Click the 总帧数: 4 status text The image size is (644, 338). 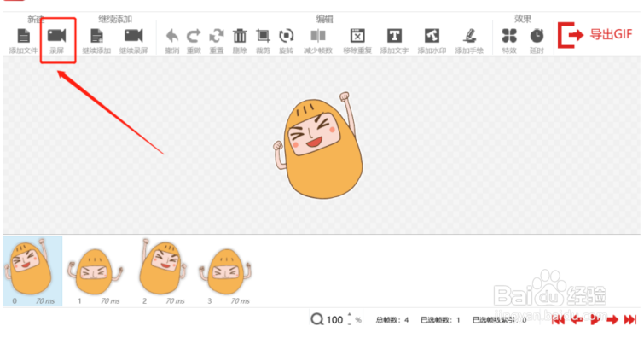(392, 320)
